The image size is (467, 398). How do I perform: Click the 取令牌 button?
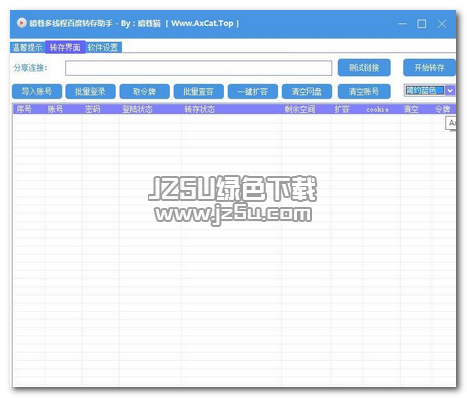pos(144,91)
